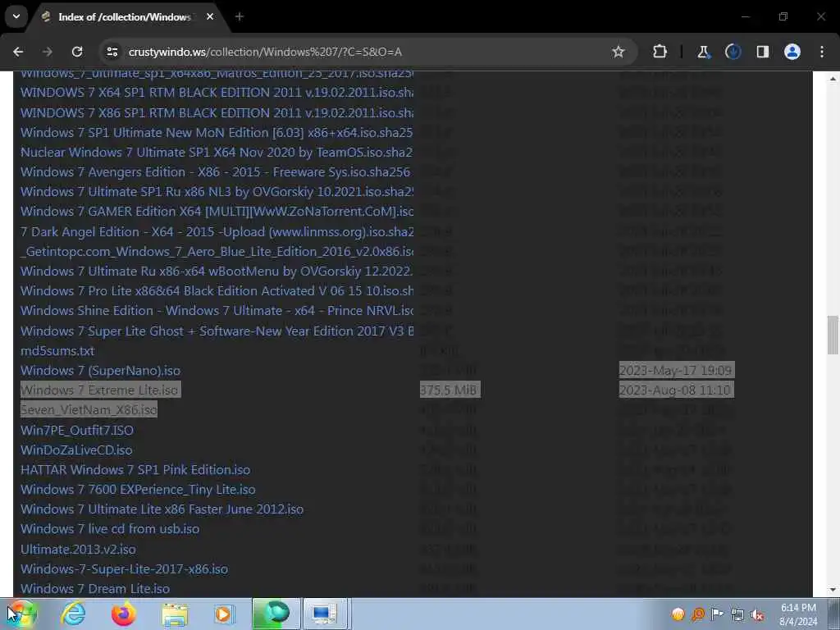This screenshot has width=840, height=630.
Task: Open Windows 7 Ultimate SP1 Ru x86 NL3 link
Action: (x=217, y=192)
